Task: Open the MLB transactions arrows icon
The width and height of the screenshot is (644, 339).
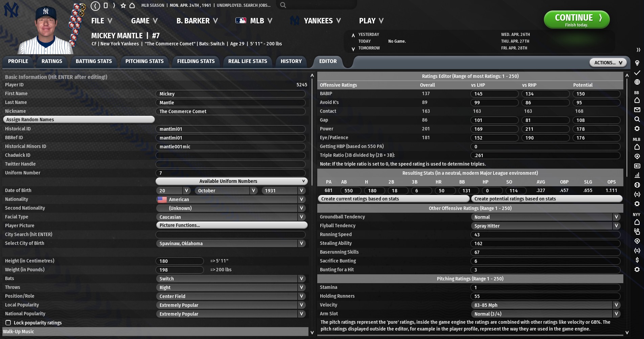Action: [x=637, y=194]
